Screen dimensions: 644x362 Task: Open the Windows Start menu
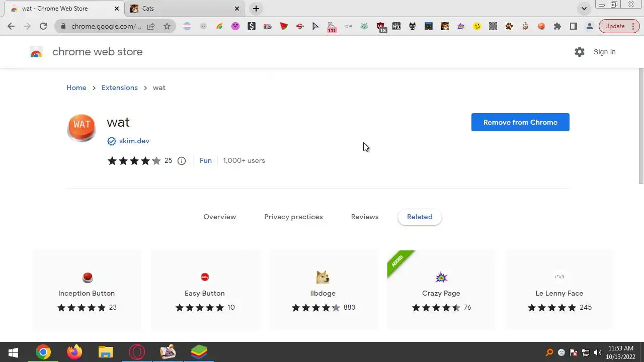coord(14,352)
